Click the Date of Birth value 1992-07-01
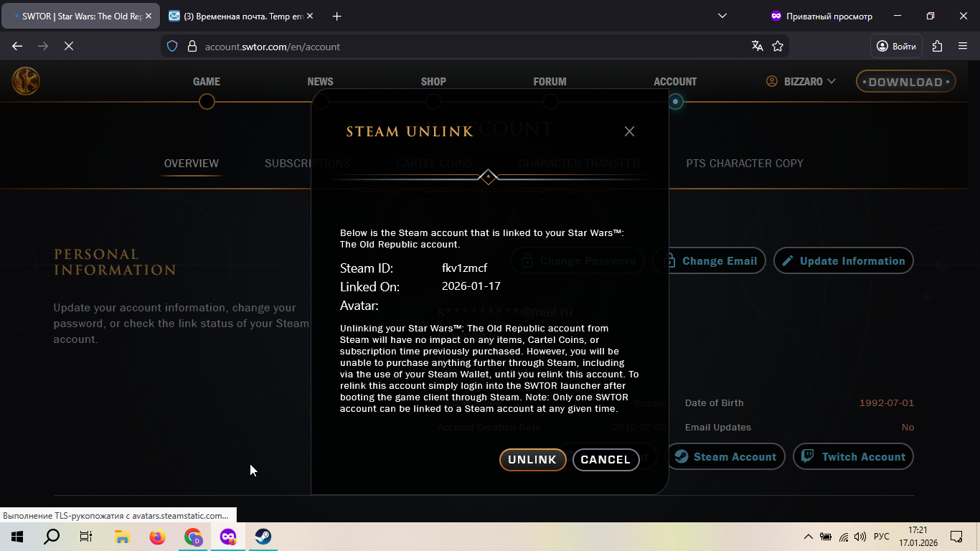The image size is (980, 551). click(x=887, y=403)
